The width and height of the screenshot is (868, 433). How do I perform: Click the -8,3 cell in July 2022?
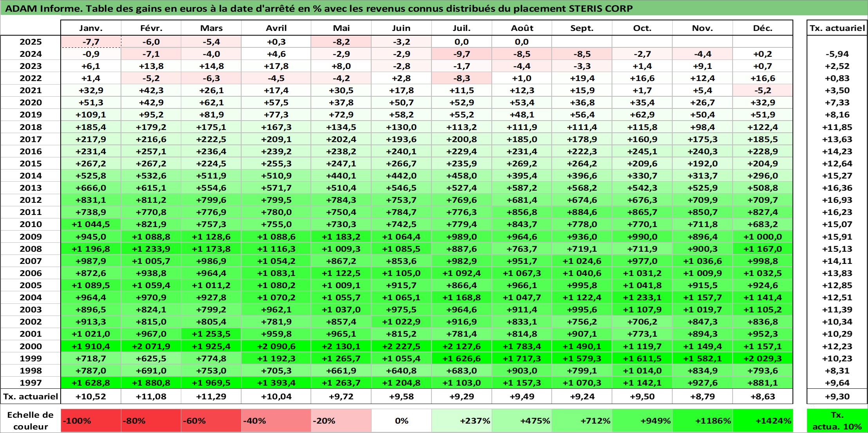[x=462, y=78]
